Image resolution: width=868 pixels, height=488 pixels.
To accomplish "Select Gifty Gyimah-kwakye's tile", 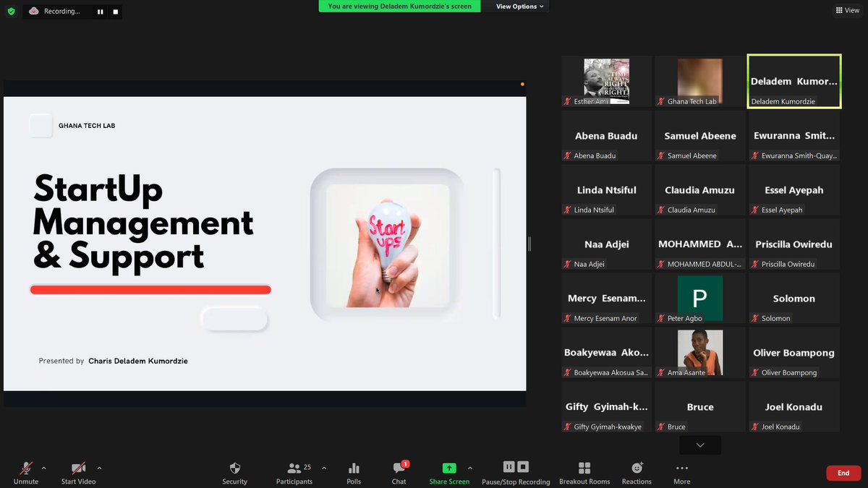I will tap(606, 407).
